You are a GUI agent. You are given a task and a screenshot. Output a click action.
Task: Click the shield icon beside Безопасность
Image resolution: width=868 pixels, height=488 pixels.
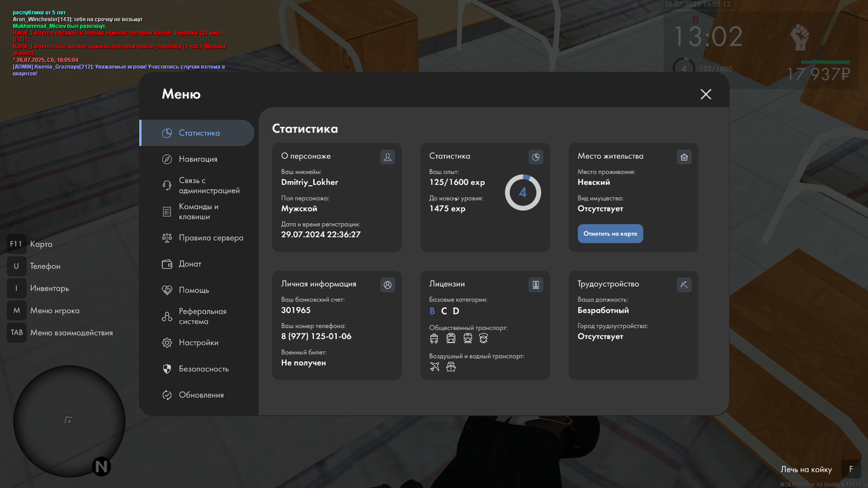(167, 369)
